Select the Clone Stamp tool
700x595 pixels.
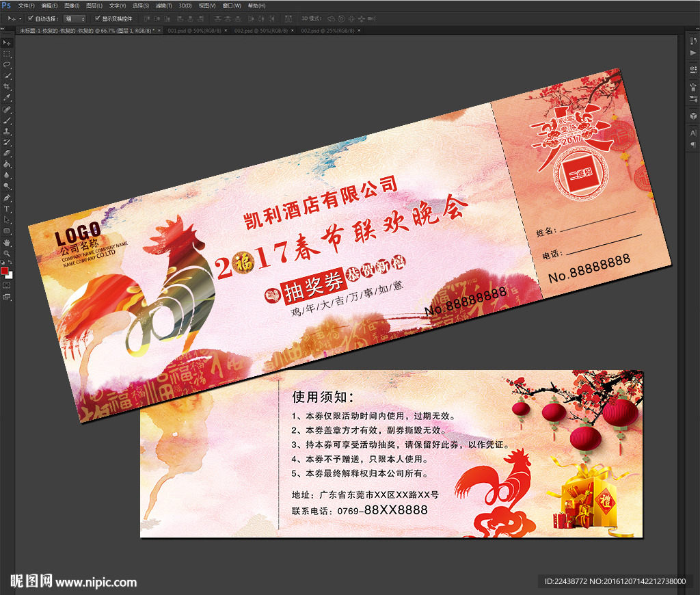point(7,132)
